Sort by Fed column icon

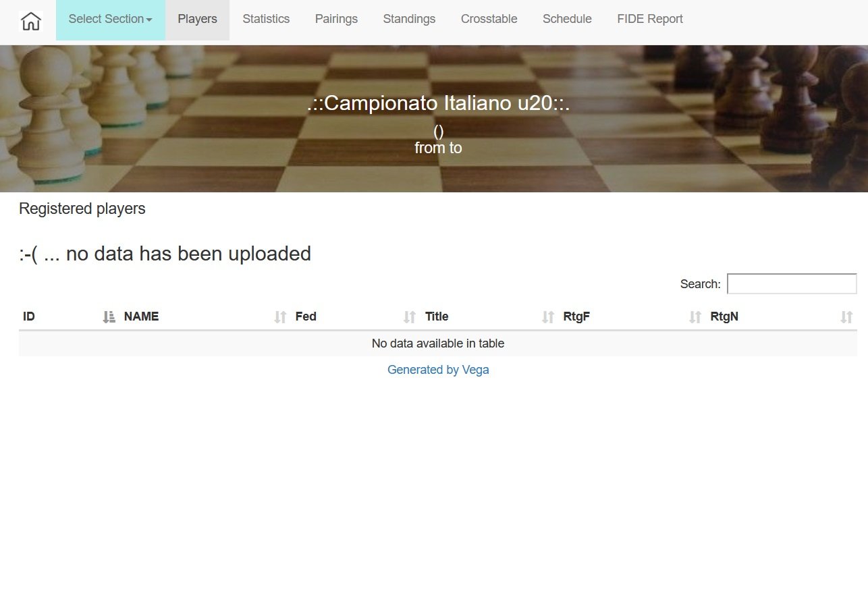(410, 317)
